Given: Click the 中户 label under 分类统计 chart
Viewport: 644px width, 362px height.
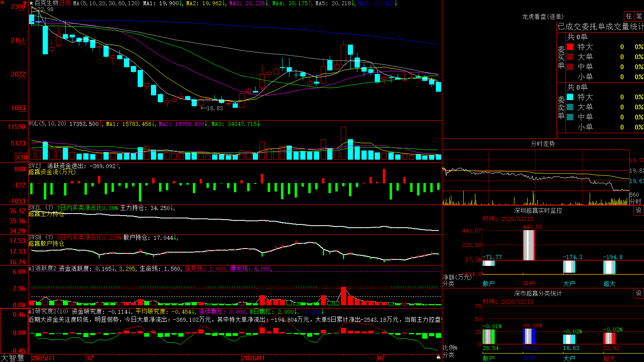Looking at the screenshot, I should point(529,358).
